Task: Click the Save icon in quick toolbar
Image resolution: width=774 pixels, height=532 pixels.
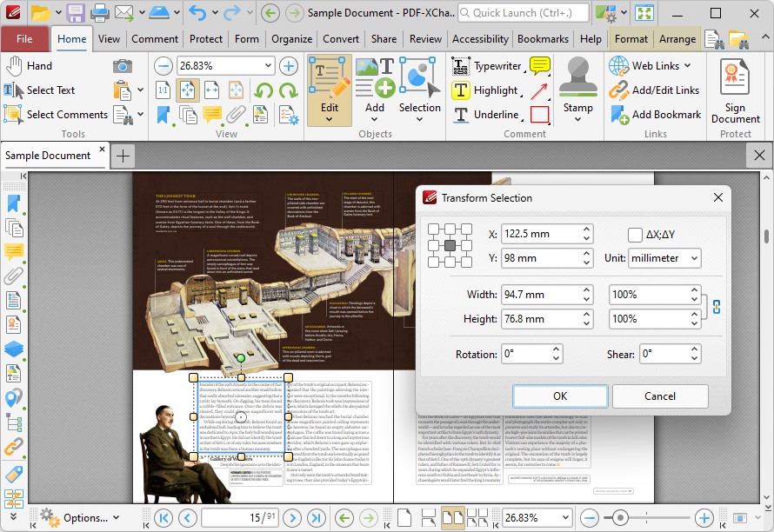Action: click(76, 13)
